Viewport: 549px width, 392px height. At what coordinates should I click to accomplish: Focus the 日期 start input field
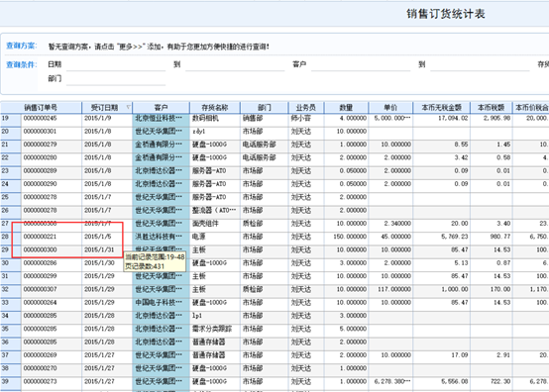pos(116,64)
